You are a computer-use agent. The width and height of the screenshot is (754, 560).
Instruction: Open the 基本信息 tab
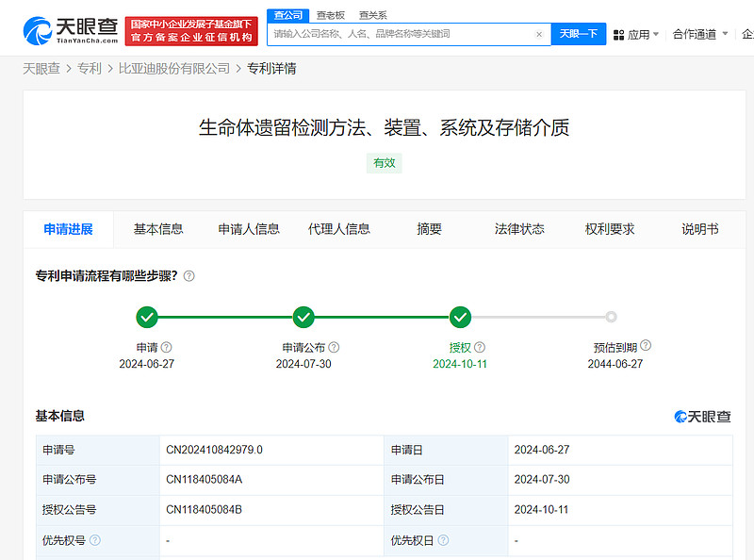pos(158,229)
